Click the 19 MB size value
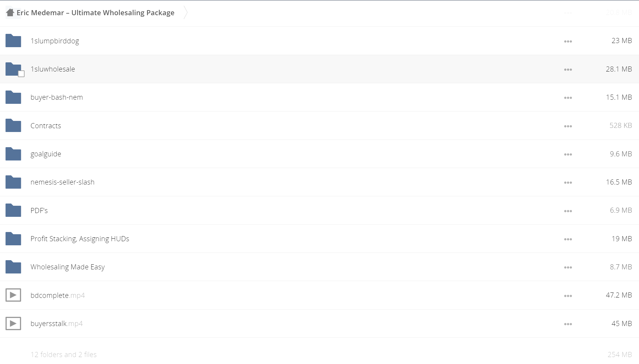This screenshot has height=364, width=639. (x=622, y=239)
